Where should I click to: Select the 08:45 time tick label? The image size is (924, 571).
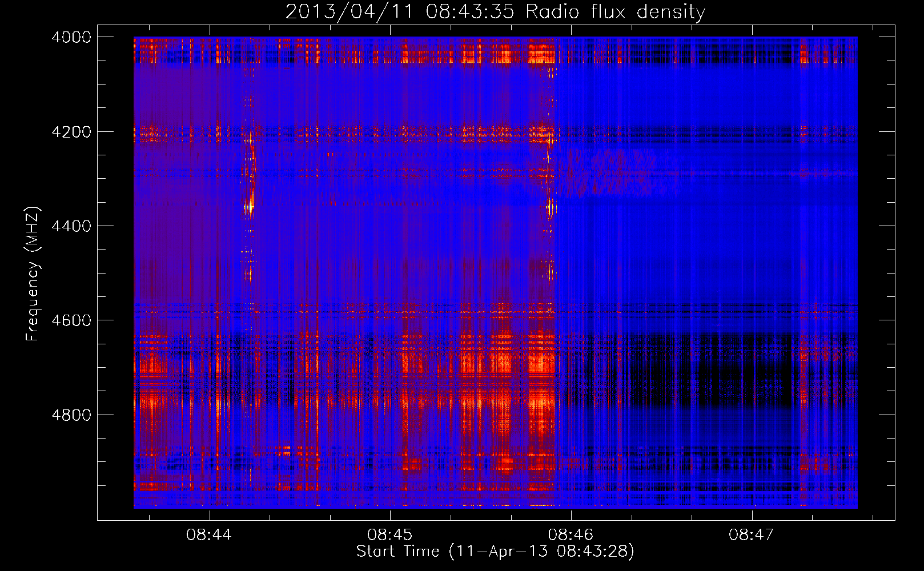390,535
